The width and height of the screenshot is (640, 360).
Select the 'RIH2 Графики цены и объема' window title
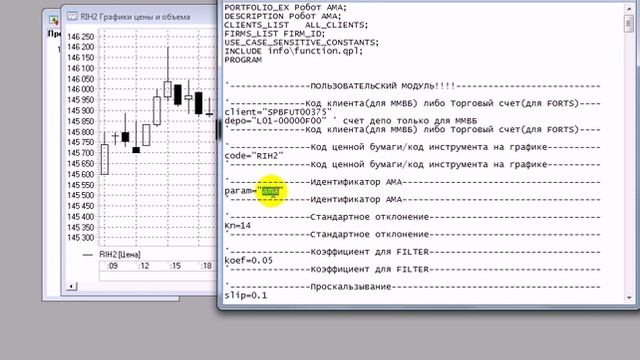click(x=135, y=17)
